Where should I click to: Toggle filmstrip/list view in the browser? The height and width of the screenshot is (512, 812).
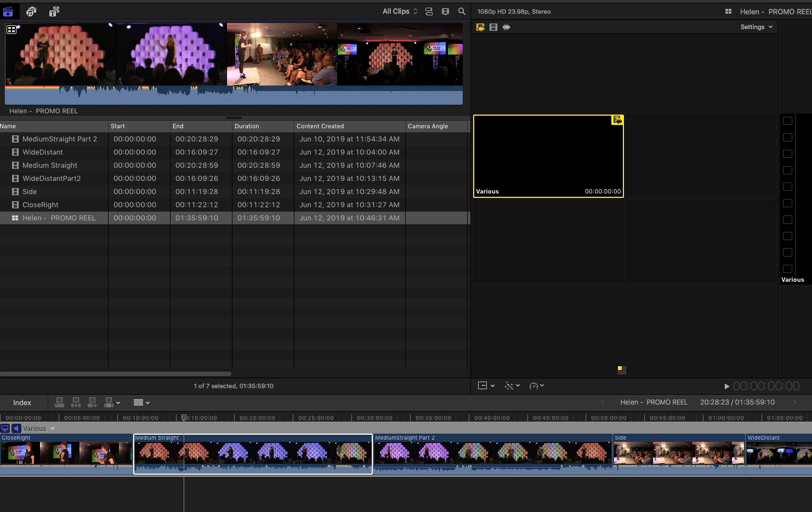click(x=429, y=12)
